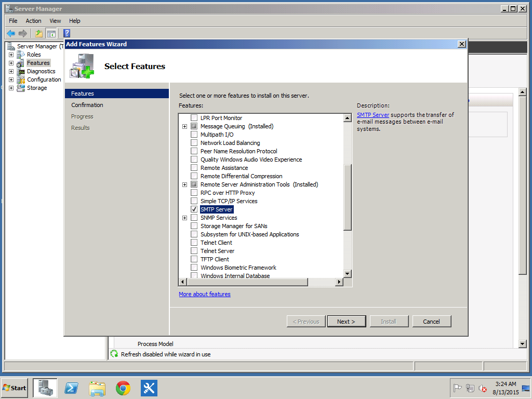Select the Storage icon in tree
This screenshot has width=532, height=399.
pyautogui.click(x=21, y=88)
